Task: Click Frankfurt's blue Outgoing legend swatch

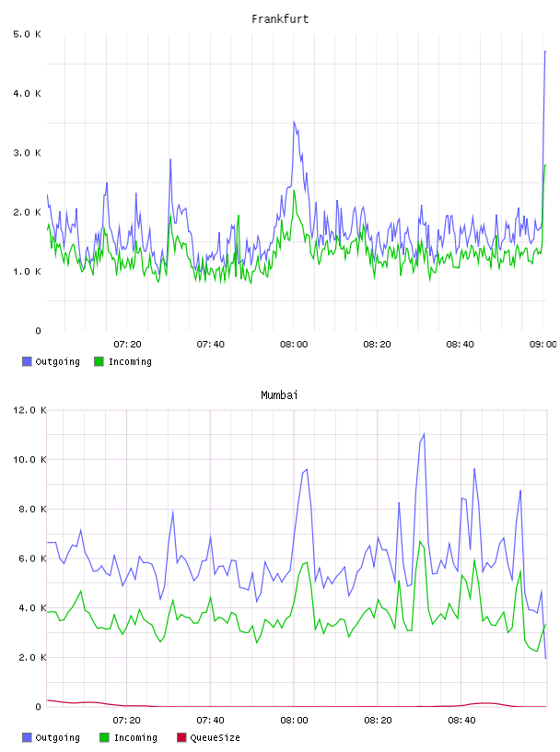Action: [x=27, y=361]
